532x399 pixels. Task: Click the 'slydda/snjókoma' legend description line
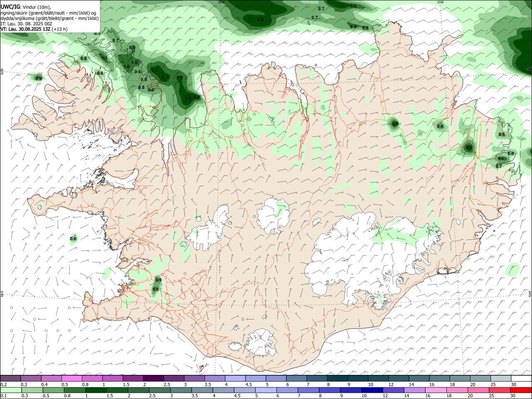49,18
